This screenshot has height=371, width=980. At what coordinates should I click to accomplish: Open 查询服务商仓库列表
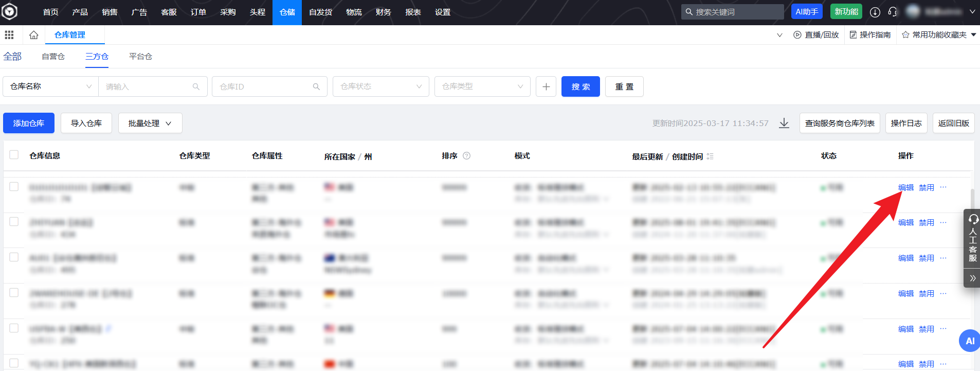[x=840, y=123]
